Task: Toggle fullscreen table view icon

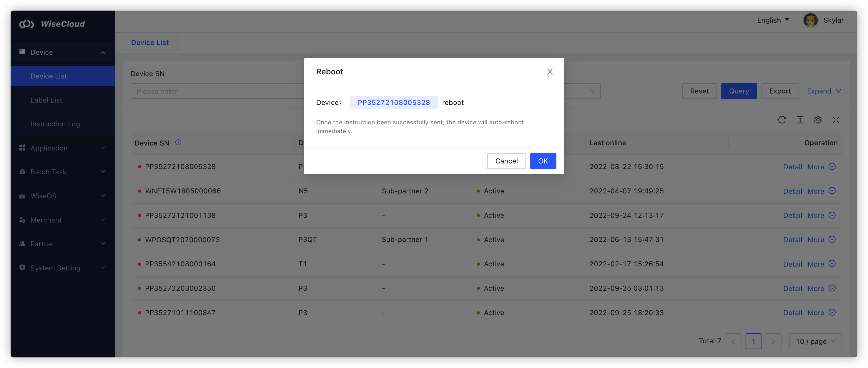Action: pos(836,120)
